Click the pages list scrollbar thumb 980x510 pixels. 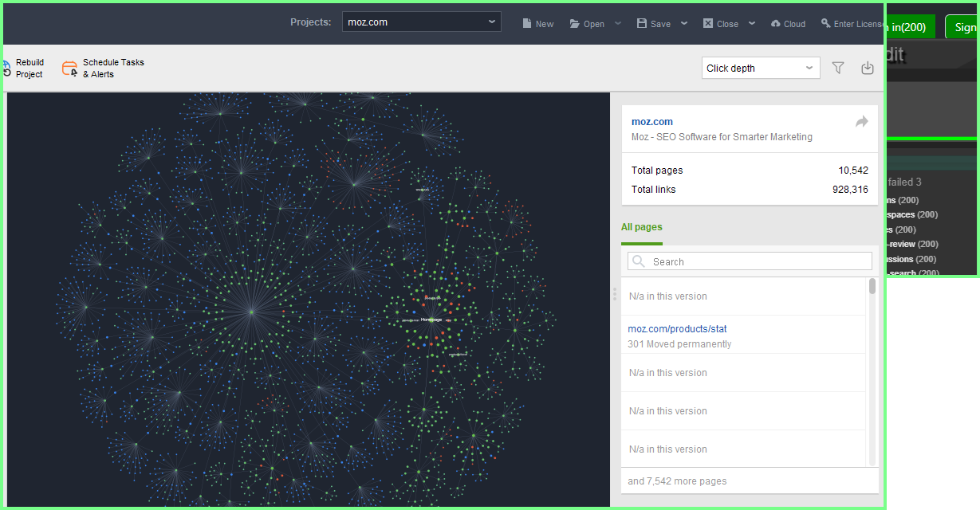[x=872, y=286]
